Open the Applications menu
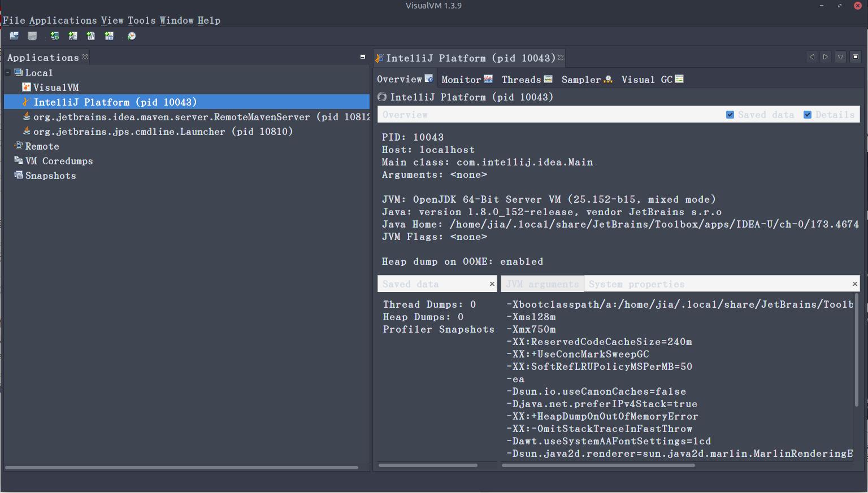Image resolution: width=868 pixels, height=493 pixels. 63,20
